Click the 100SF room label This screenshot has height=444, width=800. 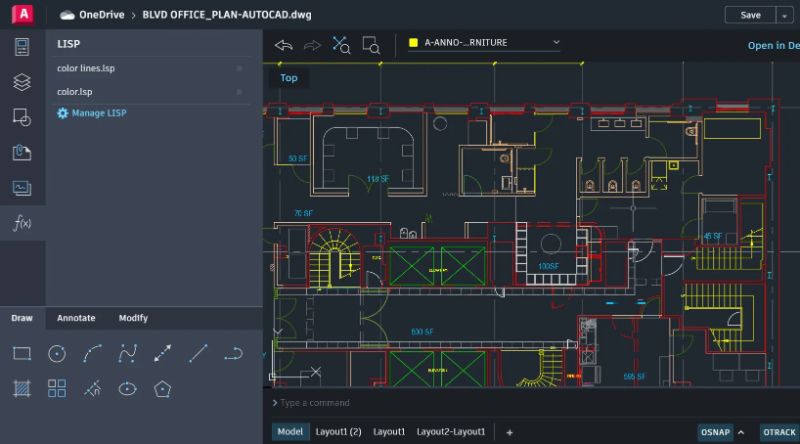tap(548, 266)
